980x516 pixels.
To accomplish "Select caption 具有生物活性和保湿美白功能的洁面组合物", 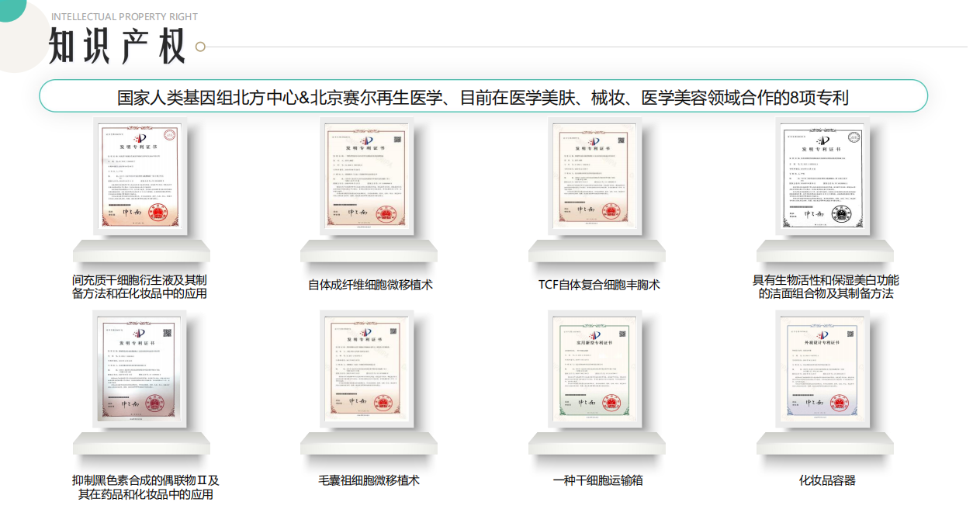I will (826, 287).
